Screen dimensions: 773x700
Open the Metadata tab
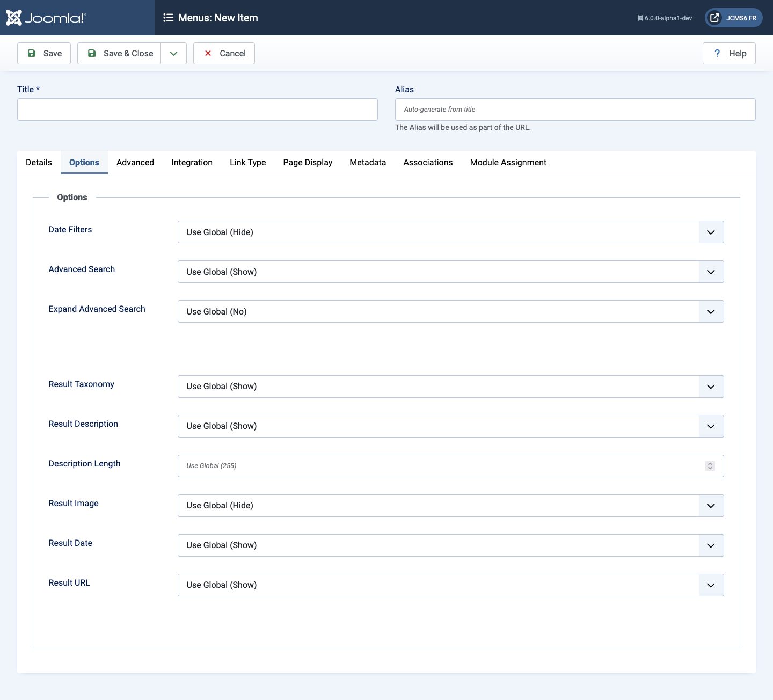[x=368, y=162]
